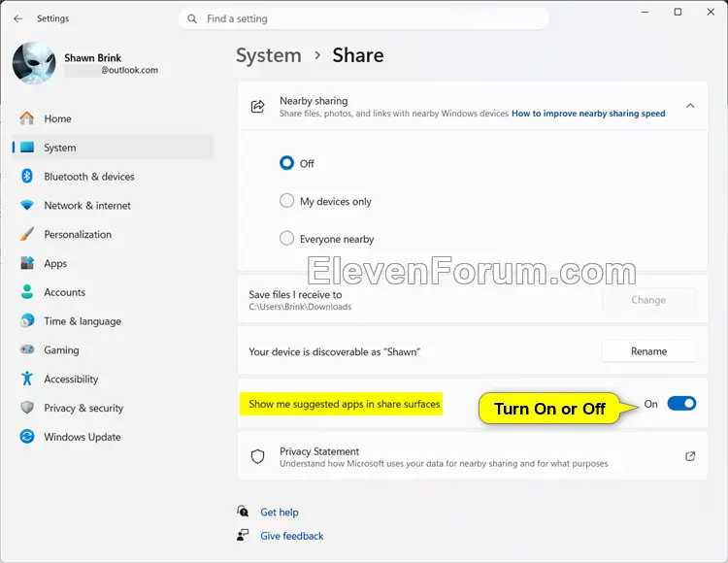Click the Gaming controller icon
The image size is (728, 563).
click(27, 349)
